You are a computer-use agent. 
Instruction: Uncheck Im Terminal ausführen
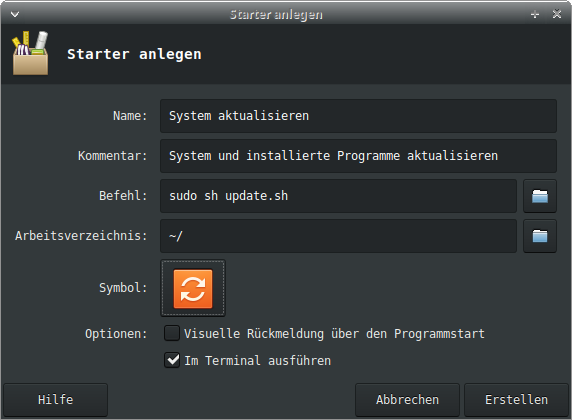coord(172,361)
